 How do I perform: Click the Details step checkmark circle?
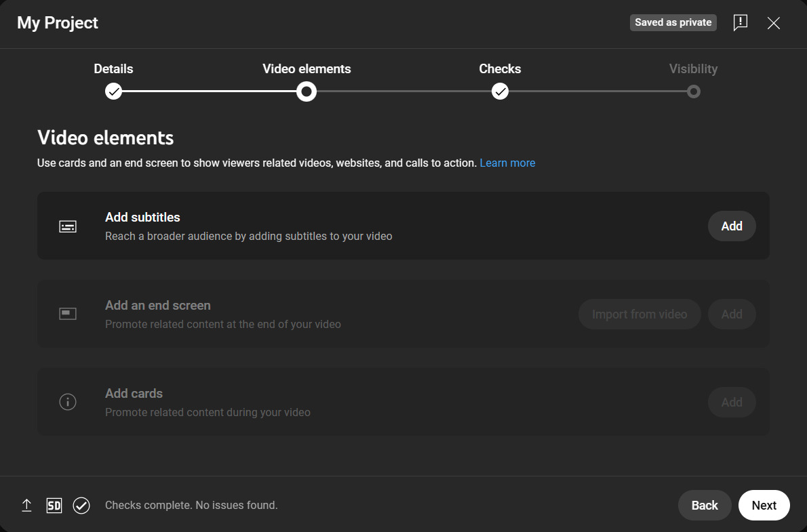pos(113,91)
